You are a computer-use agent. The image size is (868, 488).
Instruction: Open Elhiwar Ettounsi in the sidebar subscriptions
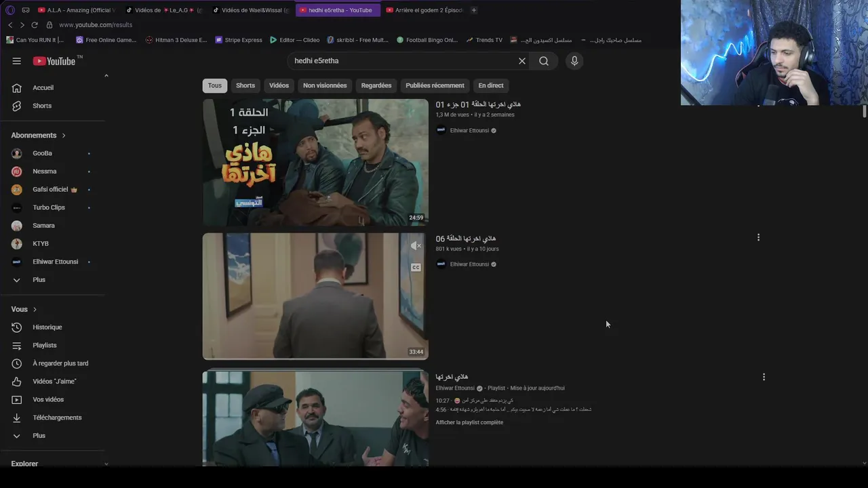tap(54, 262)
